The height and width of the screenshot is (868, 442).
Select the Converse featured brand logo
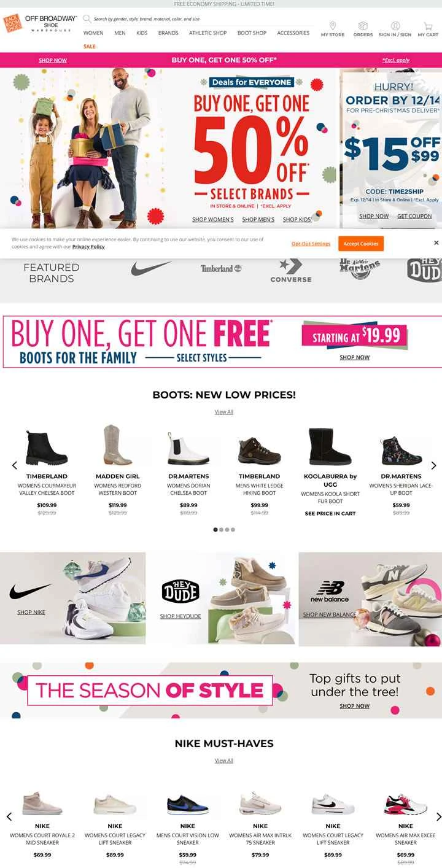pyautogui.click(x=291, y=271)
